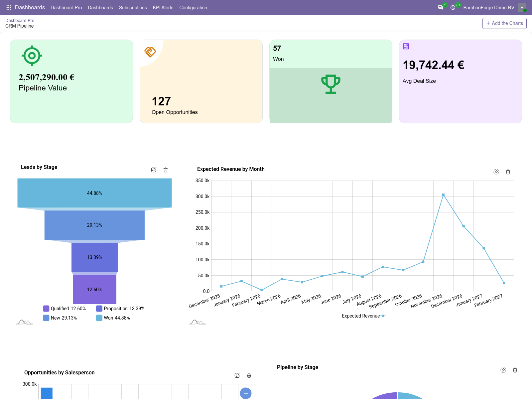Edit the Leads by Stage chart
Screen dimensions: 532x399
coord(154,170)
